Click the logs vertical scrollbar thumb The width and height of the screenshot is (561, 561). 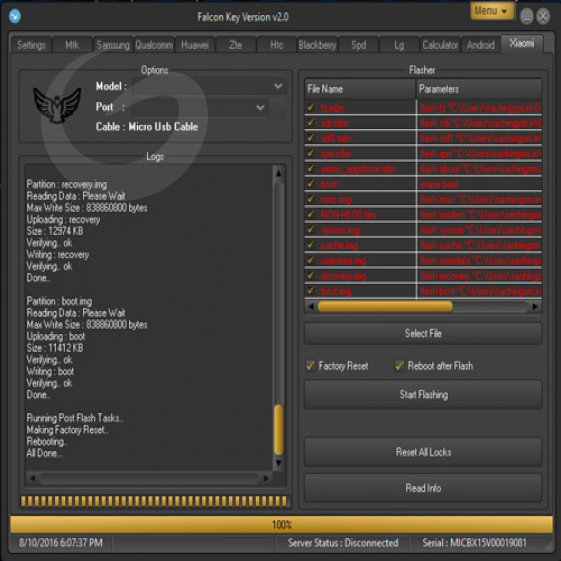coord(279,429)
